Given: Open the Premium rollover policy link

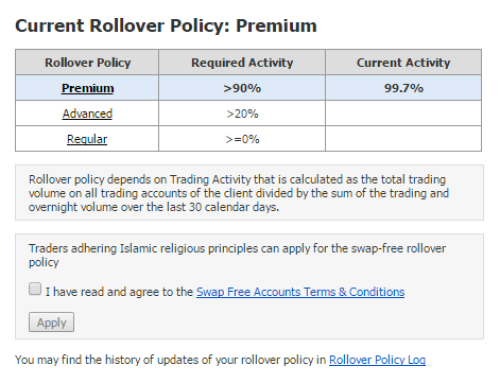Looking at the screenshot, I should 88,88.
